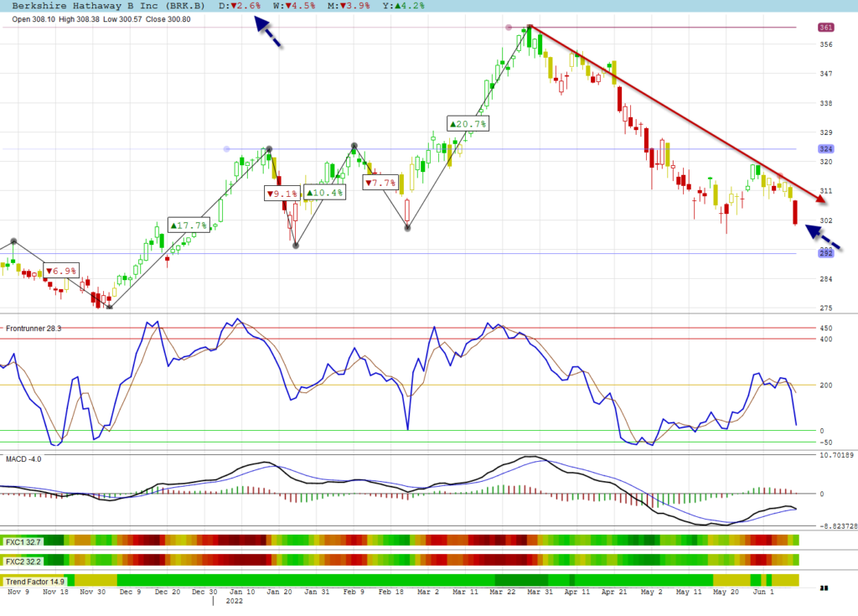Click the High 308.38 readout
This screenshot has height=616, width=858.
click(79, 19)
